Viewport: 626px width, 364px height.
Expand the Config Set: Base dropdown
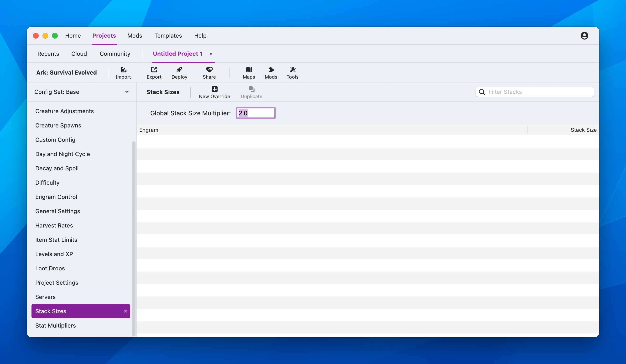click(x=82, y=92)
